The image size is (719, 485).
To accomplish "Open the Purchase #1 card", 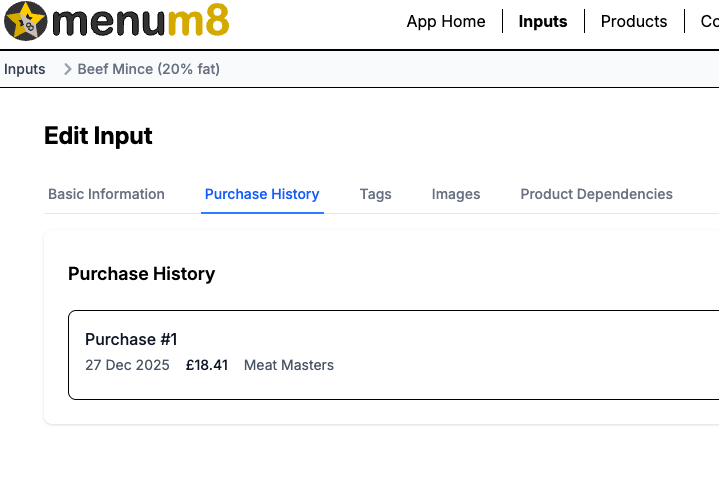I will (393, 355).
